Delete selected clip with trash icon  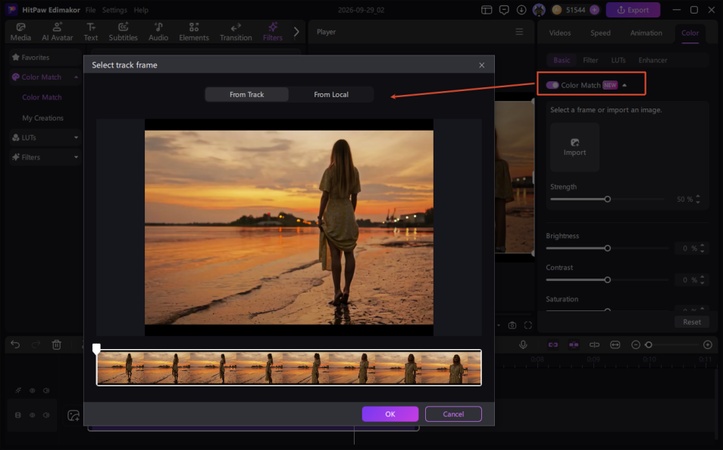(x=56, y=344)
